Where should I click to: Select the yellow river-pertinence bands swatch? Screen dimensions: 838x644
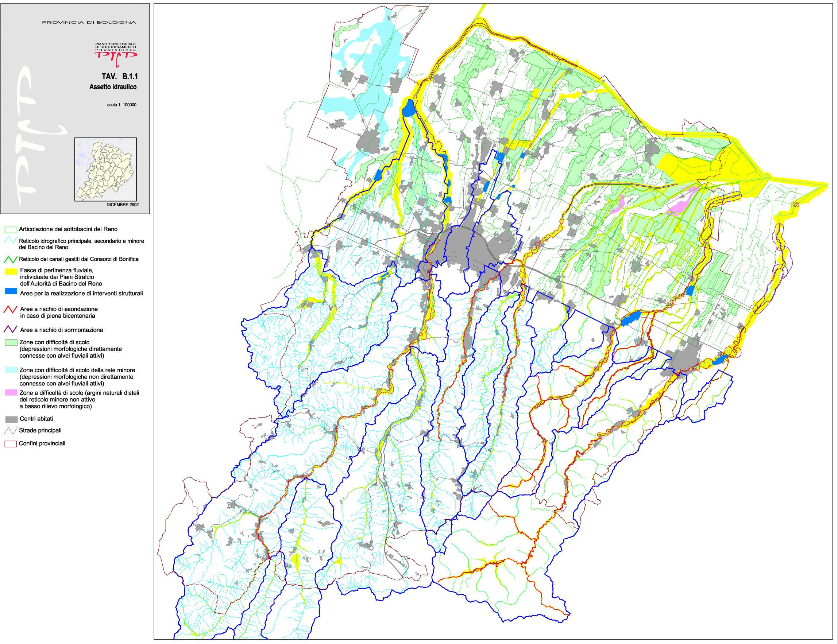[11, 271]
